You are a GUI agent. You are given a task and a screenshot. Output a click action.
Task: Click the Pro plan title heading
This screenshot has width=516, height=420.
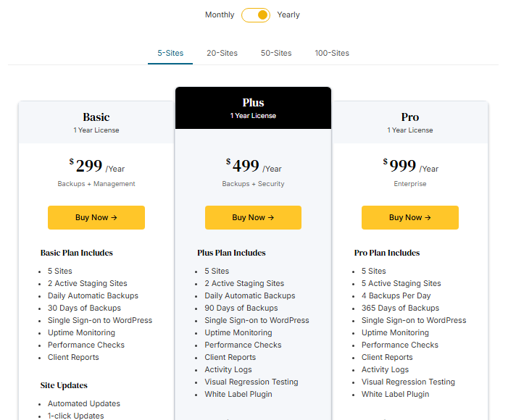click(410, 117)
